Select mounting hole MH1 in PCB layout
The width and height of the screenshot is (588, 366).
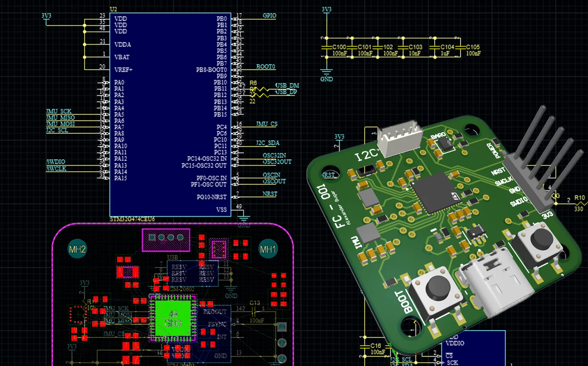(x=268, y=249)
